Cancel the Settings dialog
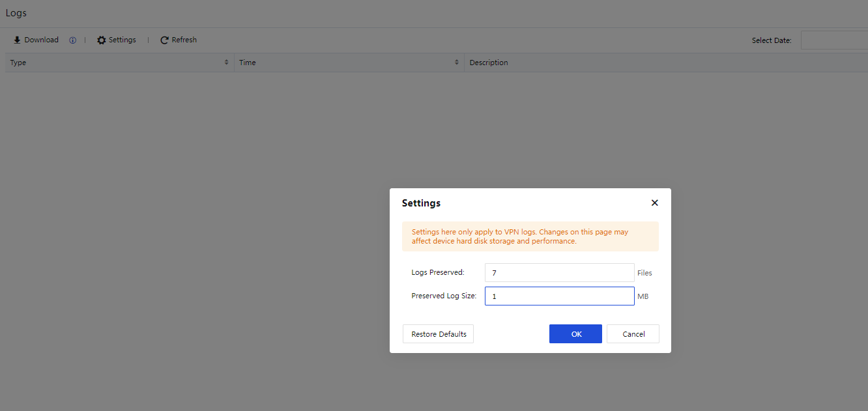The height and width of the screenshot is (411, 868). point(633,334)
